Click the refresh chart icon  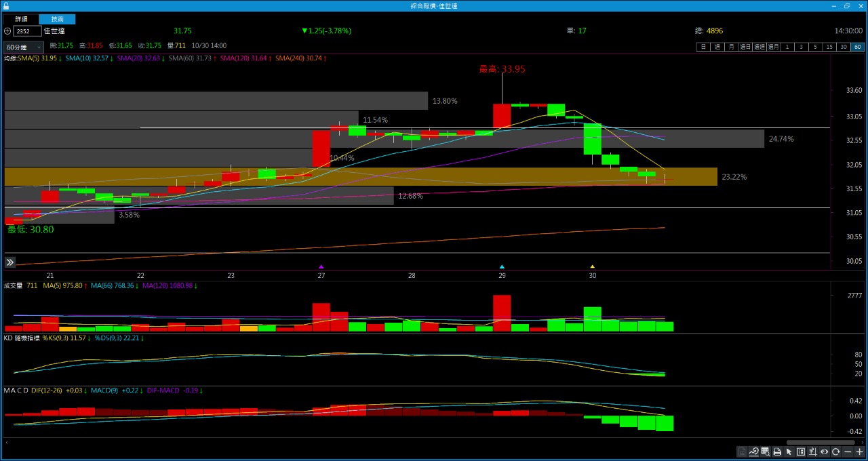[x=836, y=452]
